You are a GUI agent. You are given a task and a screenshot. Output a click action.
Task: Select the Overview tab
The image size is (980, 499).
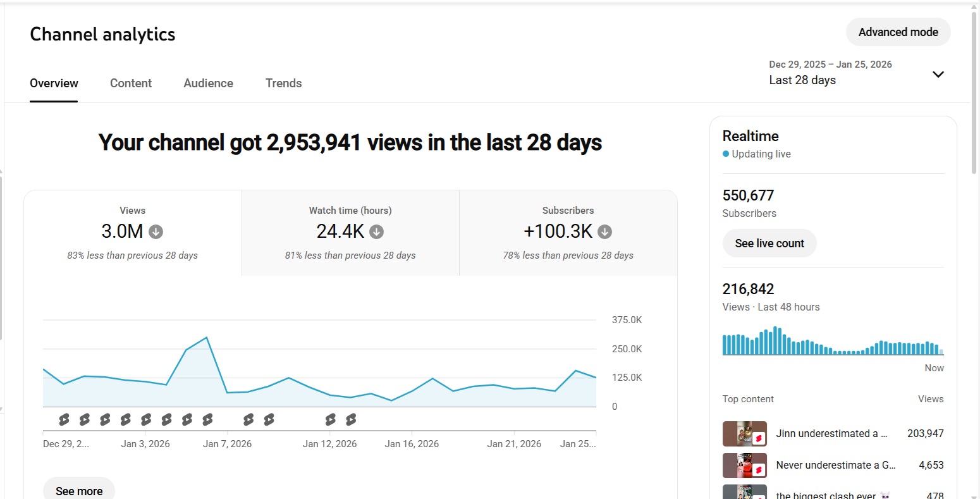54,83
